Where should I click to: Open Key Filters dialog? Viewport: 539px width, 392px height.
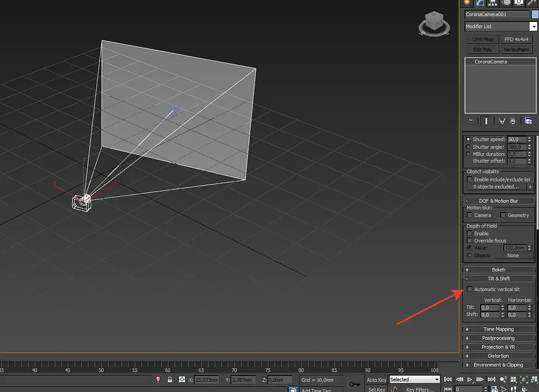pos(420,389)
